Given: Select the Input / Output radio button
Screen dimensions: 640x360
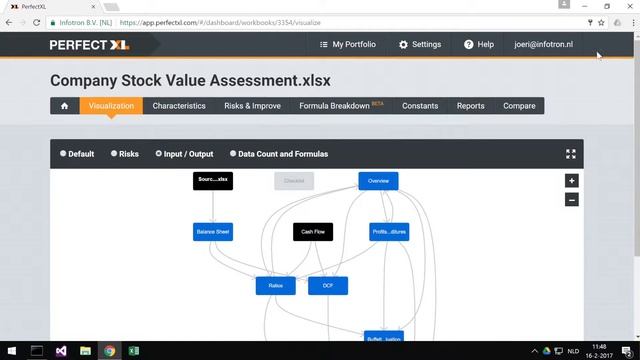Looking at the screenshot, I should coord(158,153).
